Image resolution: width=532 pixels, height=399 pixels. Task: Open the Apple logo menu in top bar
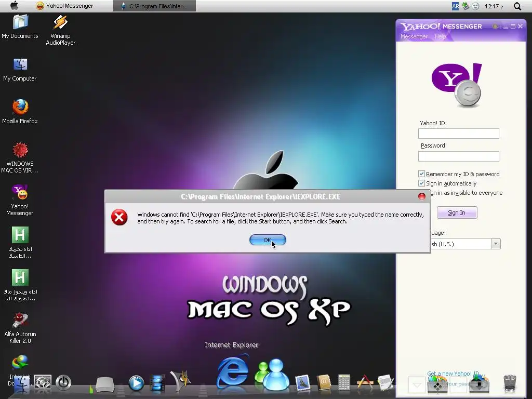pyautogui.click(x=15, y=5)
